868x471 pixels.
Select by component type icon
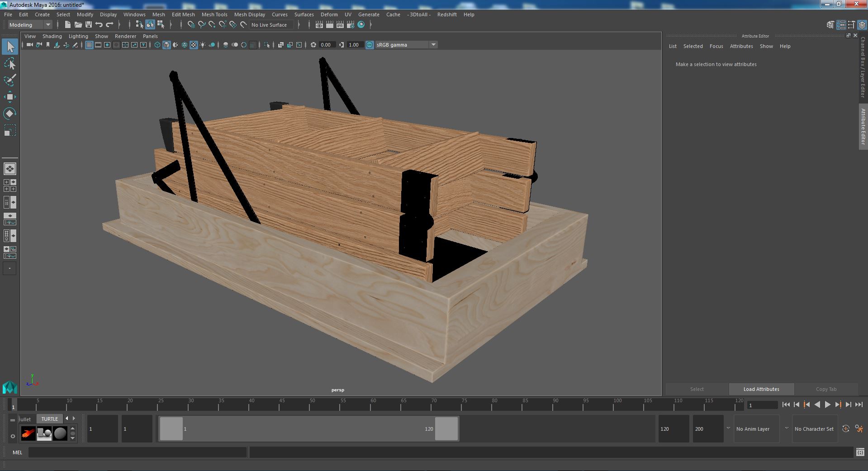(160, 25)
